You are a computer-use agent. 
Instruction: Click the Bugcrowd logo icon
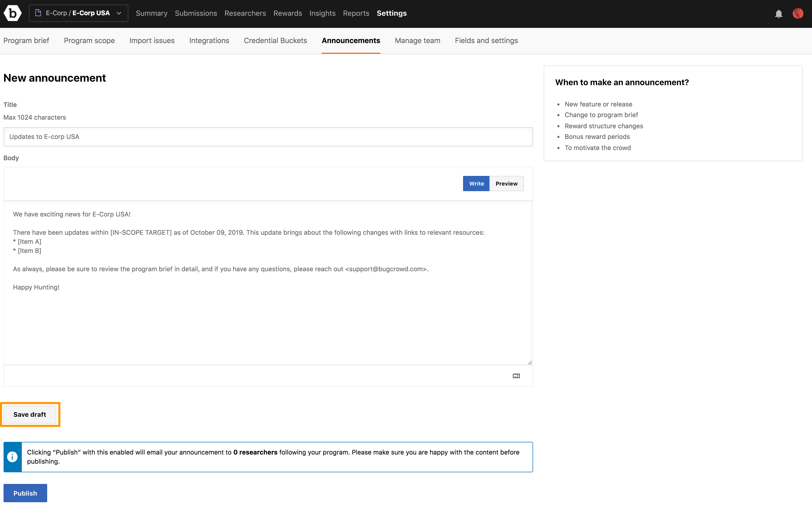12,13
